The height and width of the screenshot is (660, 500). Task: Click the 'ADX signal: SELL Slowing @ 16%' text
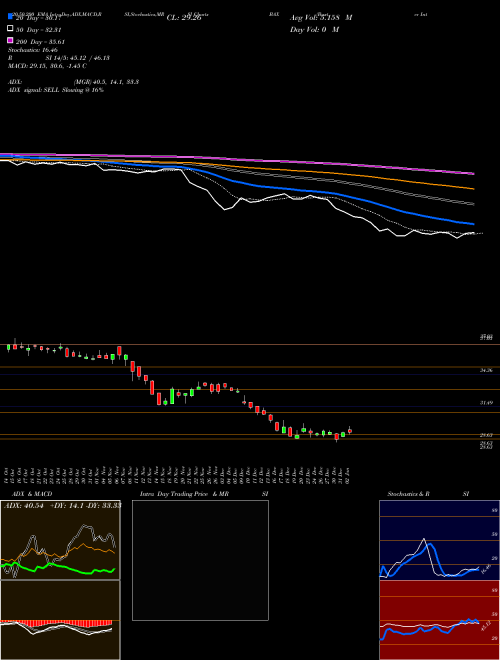pyautogui.click(x=56, y=90)
